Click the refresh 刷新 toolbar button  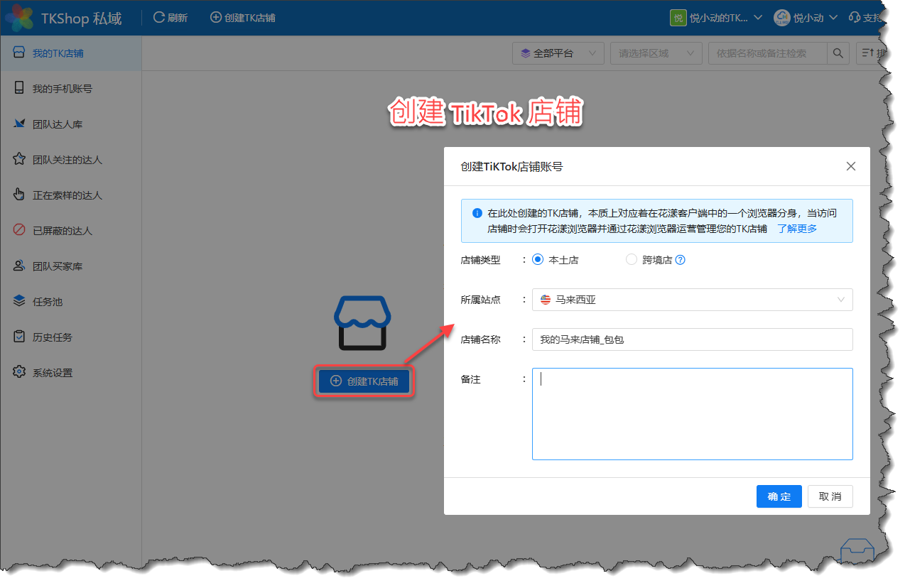coord(170,18)
